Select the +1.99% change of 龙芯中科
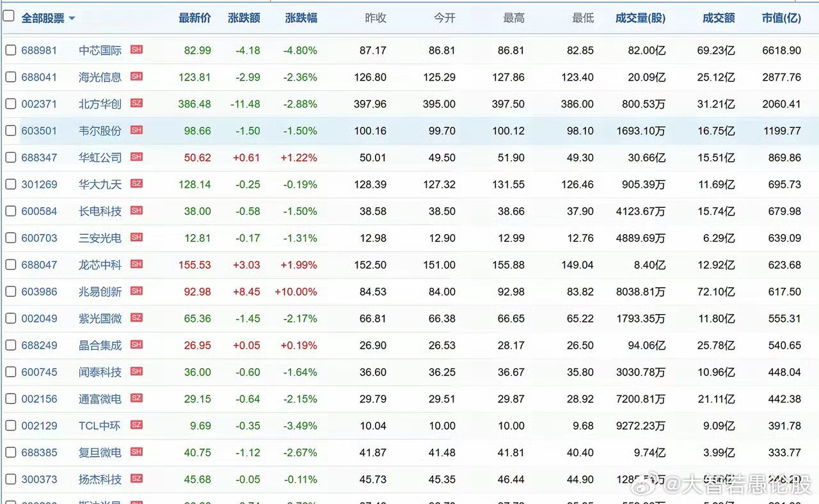 tap(299, 265)
